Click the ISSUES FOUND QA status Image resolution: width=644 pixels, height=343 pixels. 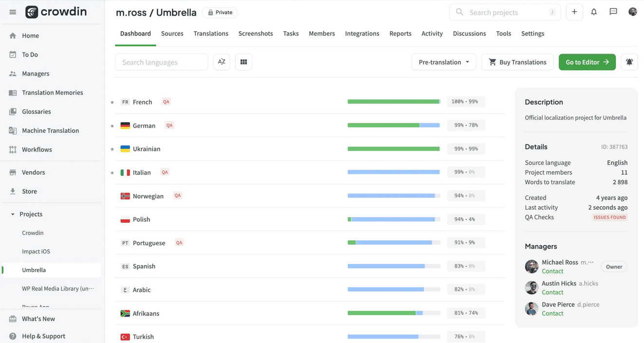click(x=609, y=217)
